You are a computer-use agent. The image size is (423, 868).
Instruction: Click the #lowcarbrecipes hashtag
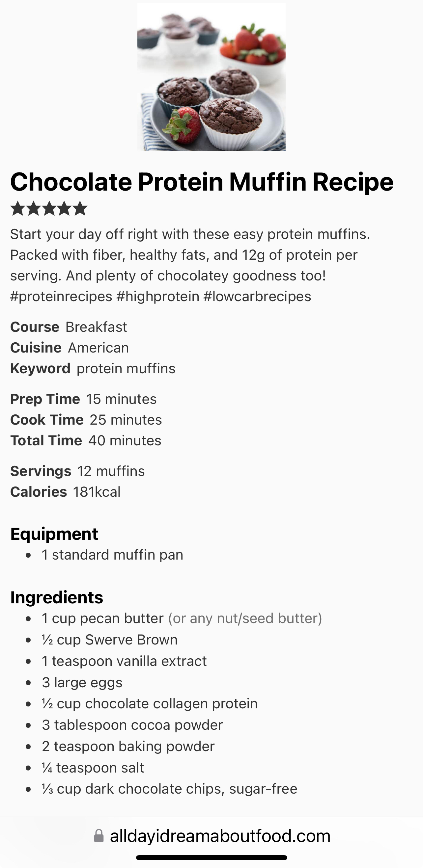click(257, 297)
